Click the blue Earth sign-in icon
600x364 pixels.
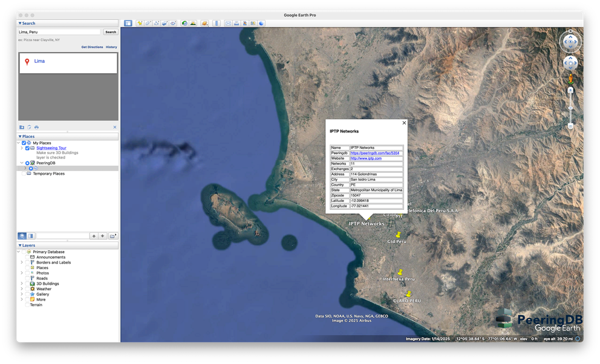pos(261,24)
